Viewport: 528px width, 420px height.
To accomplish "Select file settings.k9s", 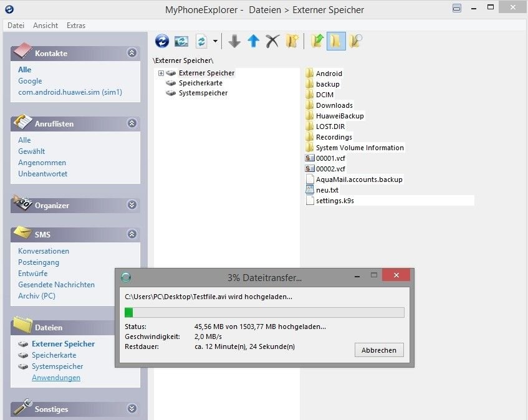I will pos(335,201).
